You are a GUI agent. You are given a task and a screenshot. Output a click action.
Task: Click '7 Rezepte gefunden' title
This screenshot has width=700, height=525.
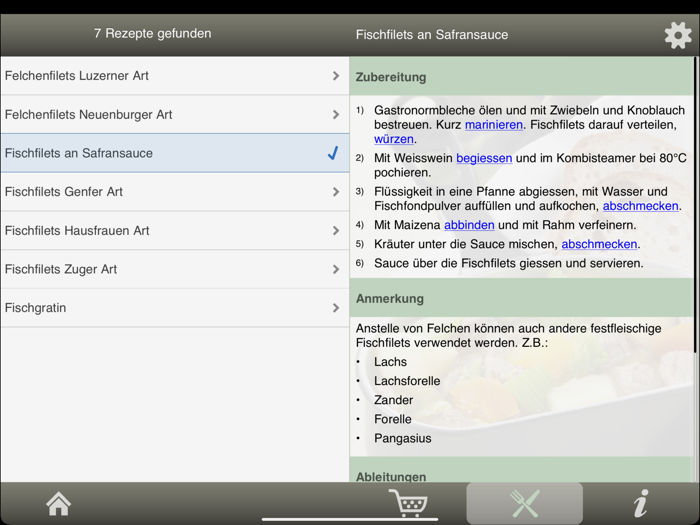point(153,33)
